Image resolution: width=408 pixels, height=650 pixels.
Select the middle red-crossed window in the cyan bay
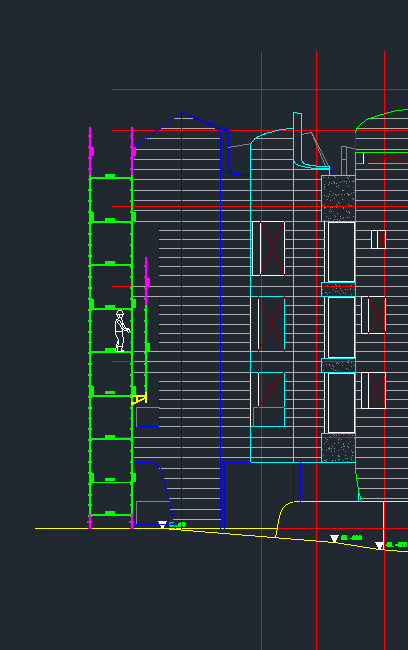point(271,324)
